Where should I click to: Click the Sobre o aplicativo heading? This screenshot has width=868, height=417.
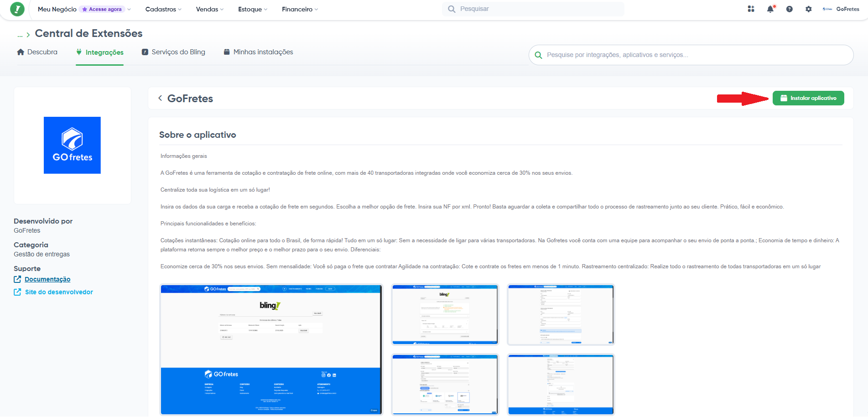click(198, 135)
